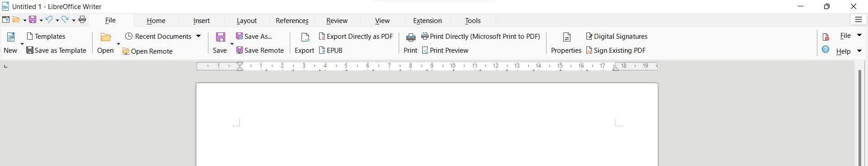Click the quick-access Undo arrow

point(49,19)
